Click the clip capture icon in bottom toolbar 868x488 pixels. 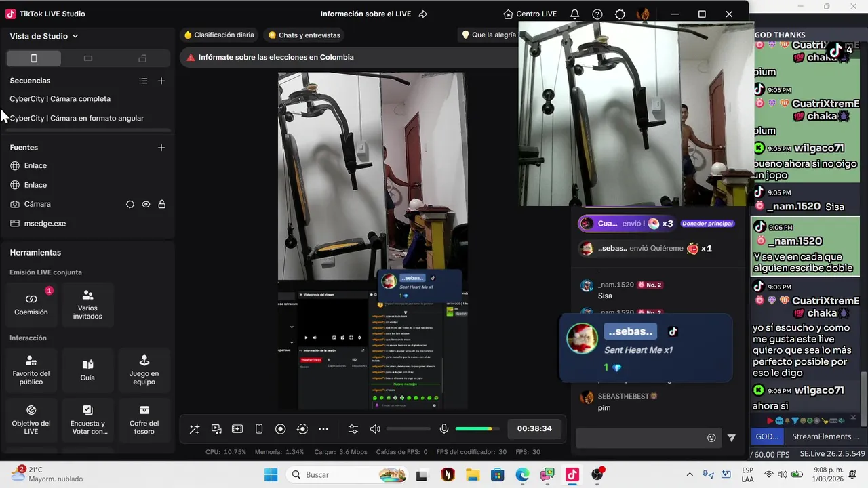point(237,429)
